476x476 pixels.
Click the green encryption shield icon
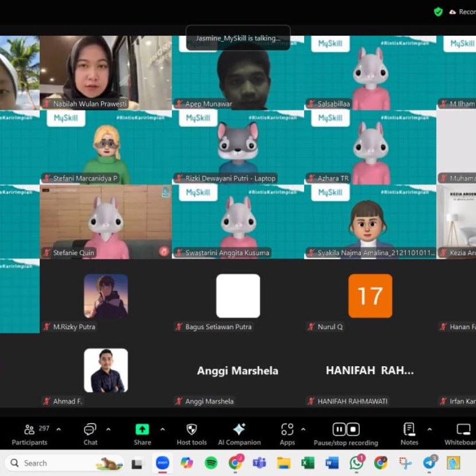pyautogui.click(x=438, y=11)
